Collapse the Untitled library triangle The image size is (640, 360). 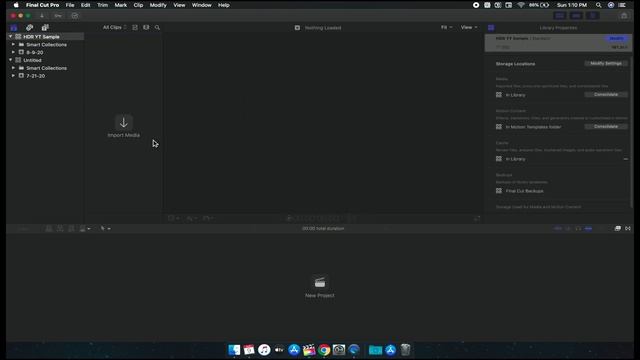tap(11, 60)
